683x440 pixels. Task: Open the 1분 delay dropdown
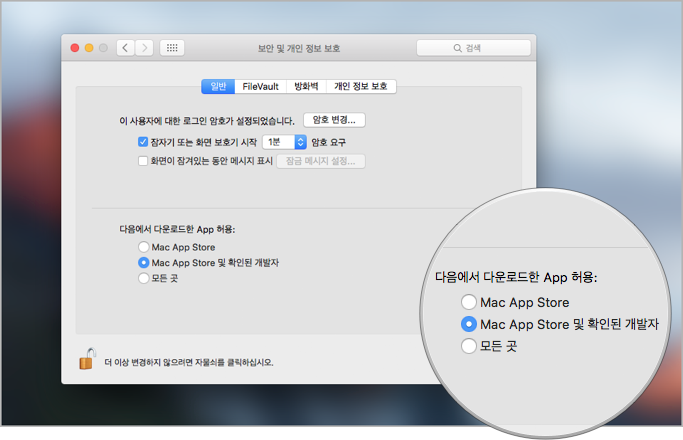click(284, 142)
